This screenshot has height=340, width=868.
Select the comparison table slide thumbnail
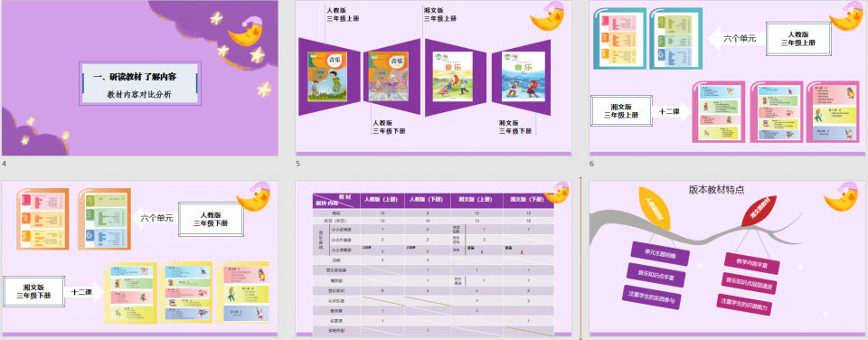[x=433, y=258]
